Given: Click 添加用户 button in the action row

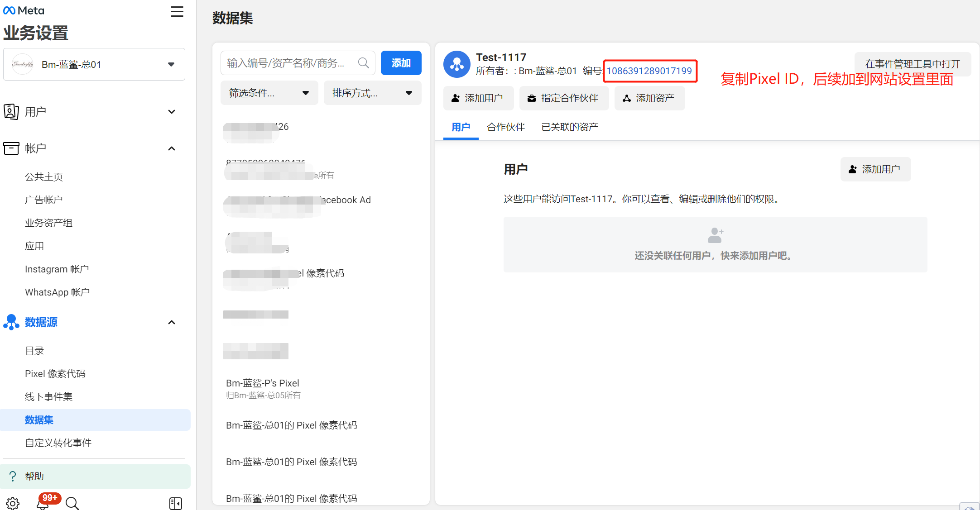Looking at the screenshot, I should click(478, 98).
